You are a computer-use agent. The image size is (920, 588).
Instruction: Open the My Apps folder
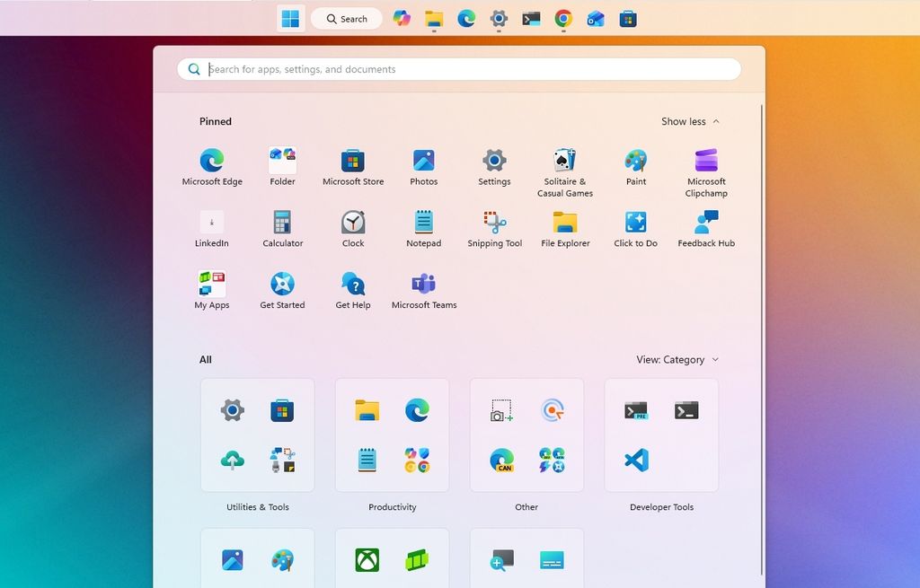coord(212,290)
